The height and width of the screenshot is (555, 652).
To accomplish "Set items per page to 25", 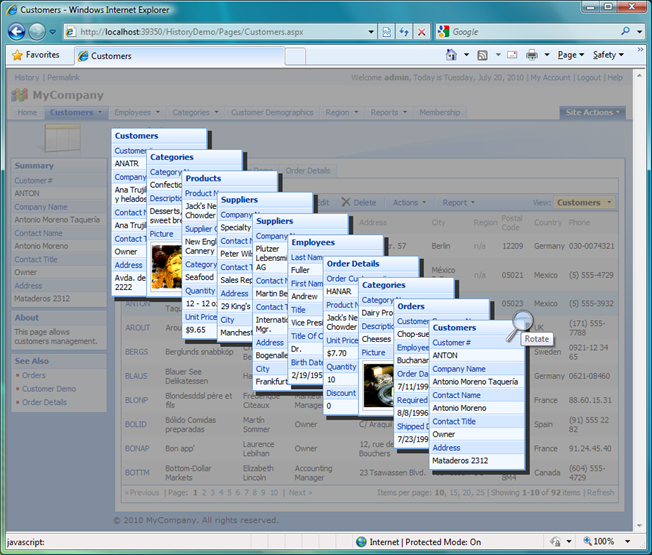I will point(480,493).
